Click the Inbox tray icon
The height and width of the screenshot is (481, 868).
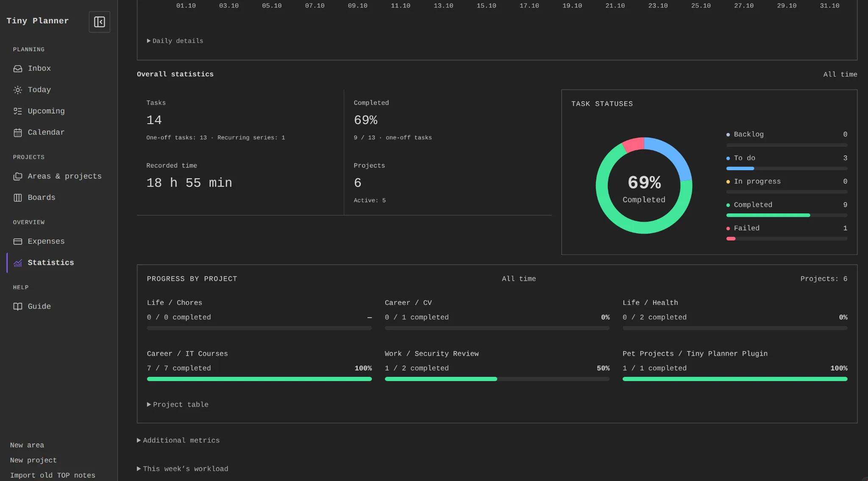(x=17, y=69)
